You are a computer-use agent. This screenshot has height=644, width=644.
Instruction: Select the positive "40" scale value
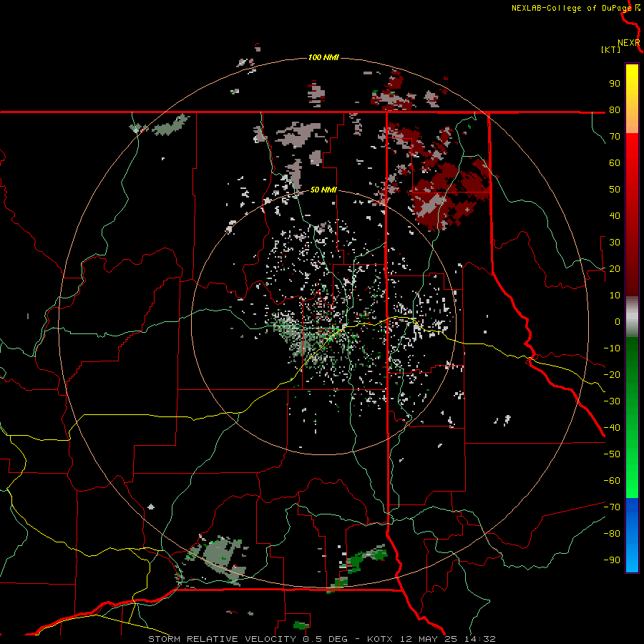tap(615, 215)
